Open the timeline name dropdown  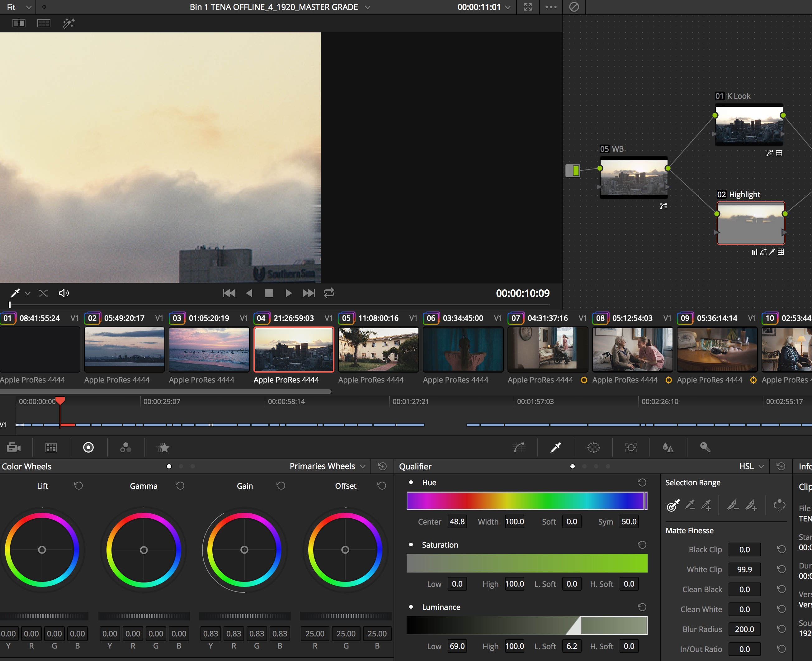pos(368,7)
